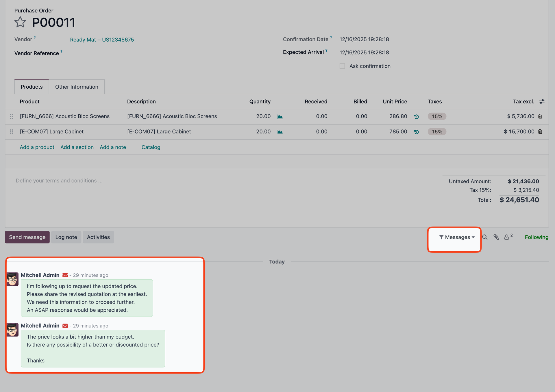Select the Products tab
Viewport: 555px width, 392px height.
pos(32,87)
